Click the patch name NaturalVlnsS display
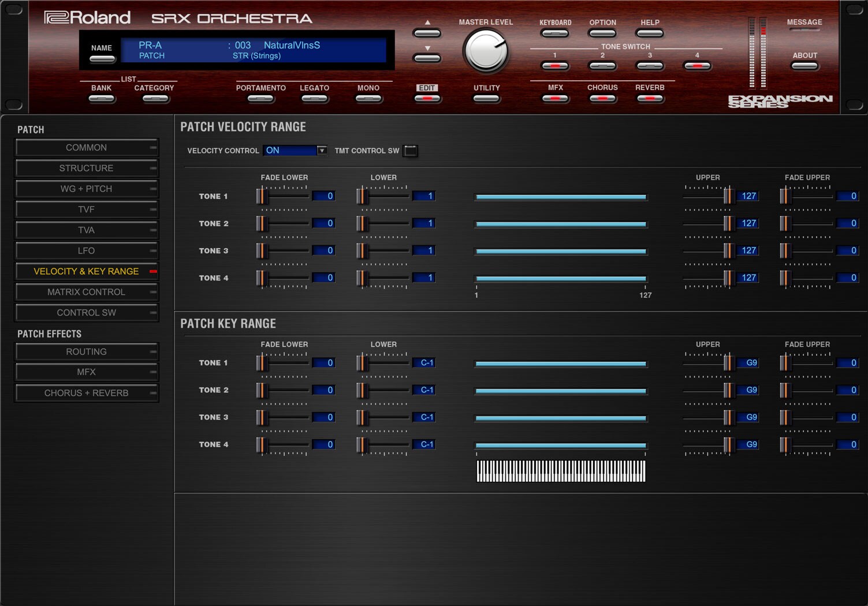868x606 pixels. (x=292, y=45)
